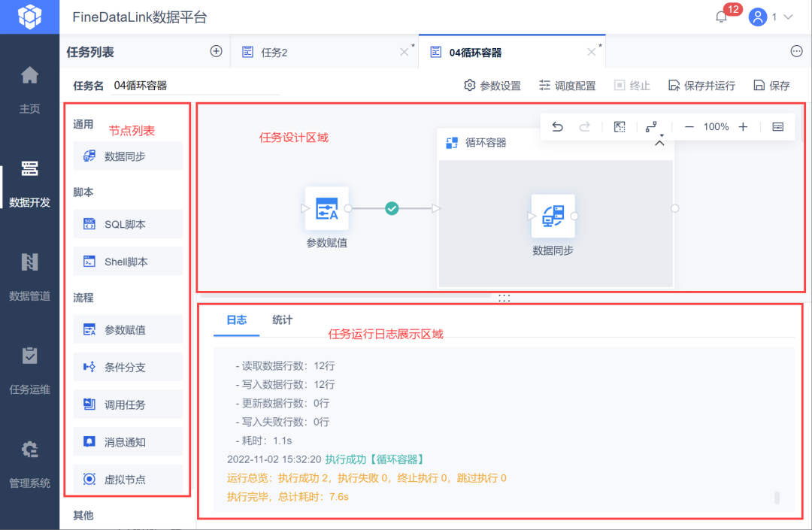
Task: Close the 任务2 tab
Action: (x=404, y=52)
